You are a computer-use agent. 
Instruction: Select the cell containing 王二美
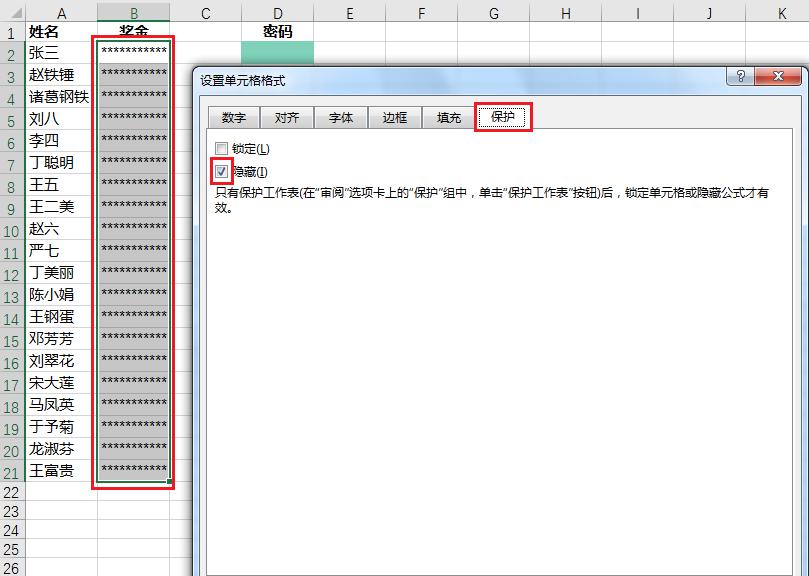click(x=61, y=207)
